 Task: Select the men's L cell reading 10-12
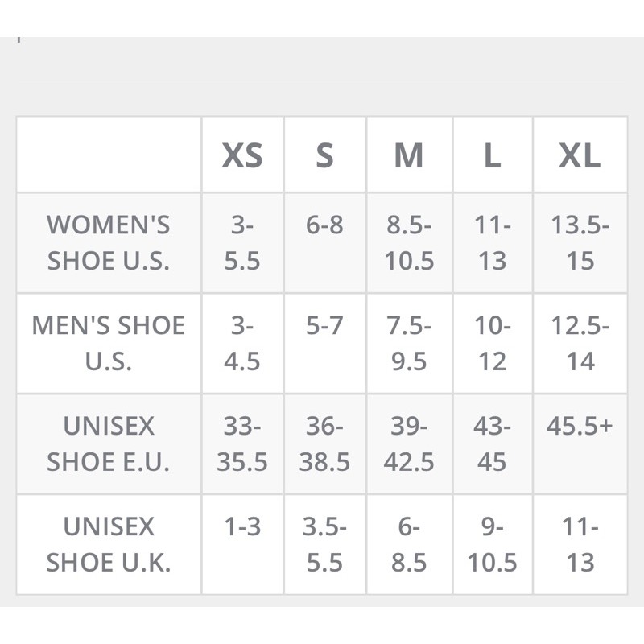coord(492,343)
